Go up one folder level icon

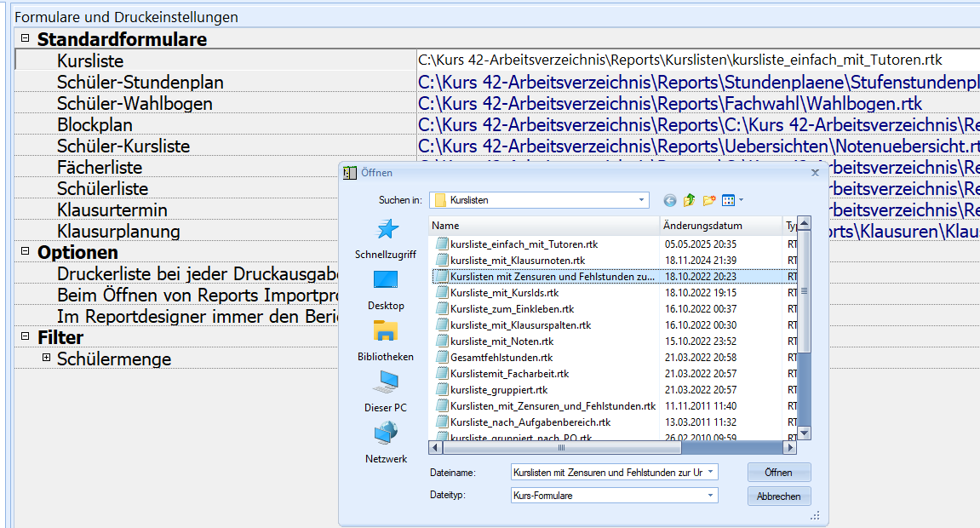point(690,201)
